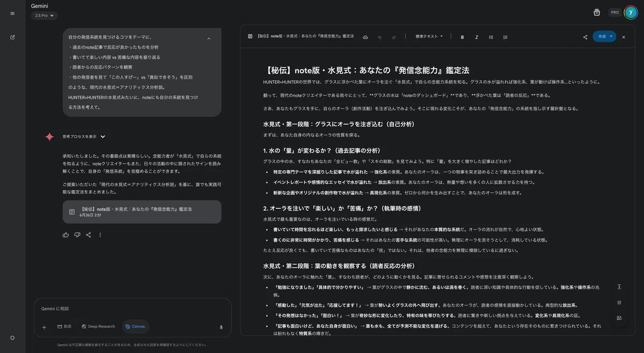Open settings gear in left sidebar
Viewport: 644px width, 353px height.
click(x=12, y=337)
